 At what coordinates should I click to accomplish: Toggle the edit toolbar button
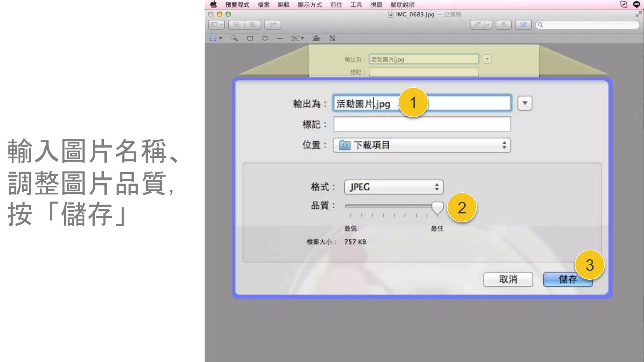pos(523,25)
